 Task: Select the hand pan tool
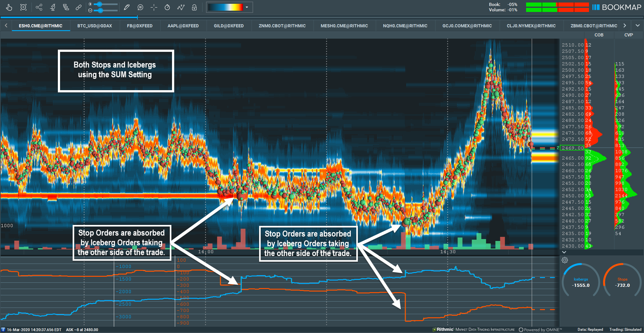pos(9,7)
